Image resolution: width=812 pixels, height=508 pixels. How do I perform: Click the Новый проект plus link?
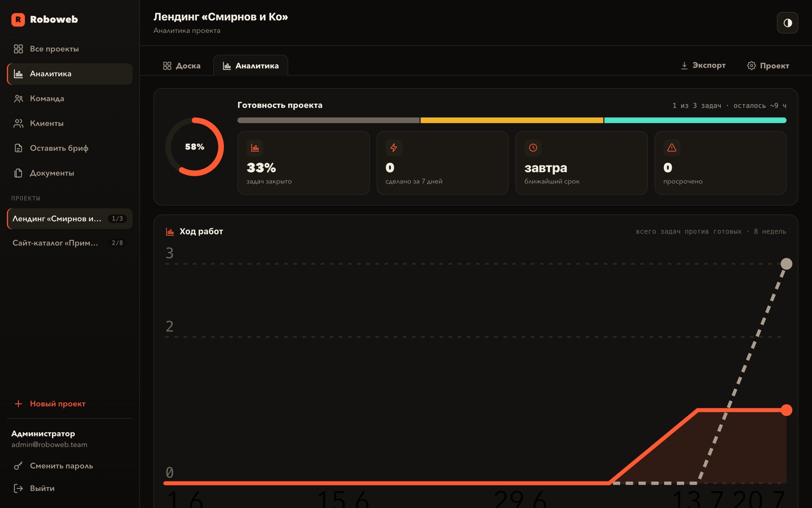point(50,404)
